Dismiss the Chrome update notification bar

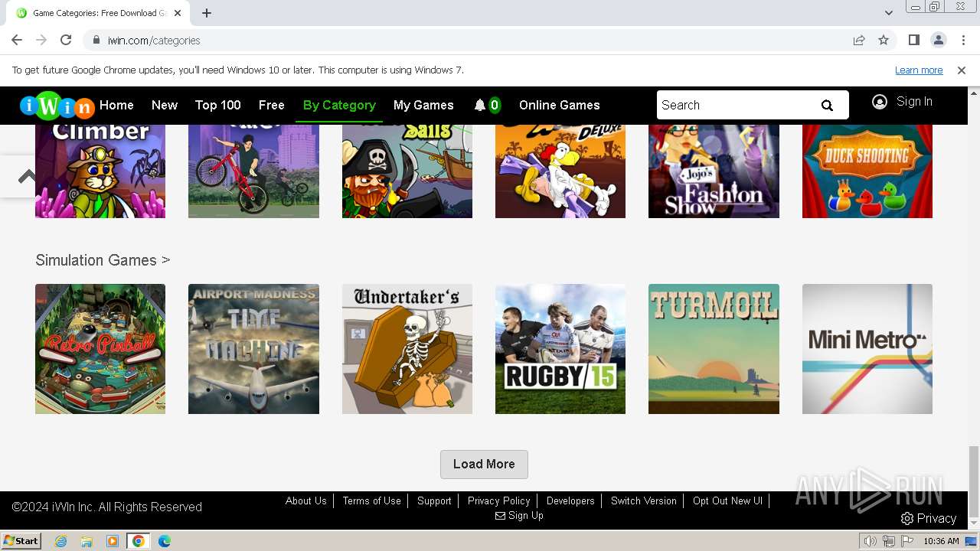(x=962, y=70)
